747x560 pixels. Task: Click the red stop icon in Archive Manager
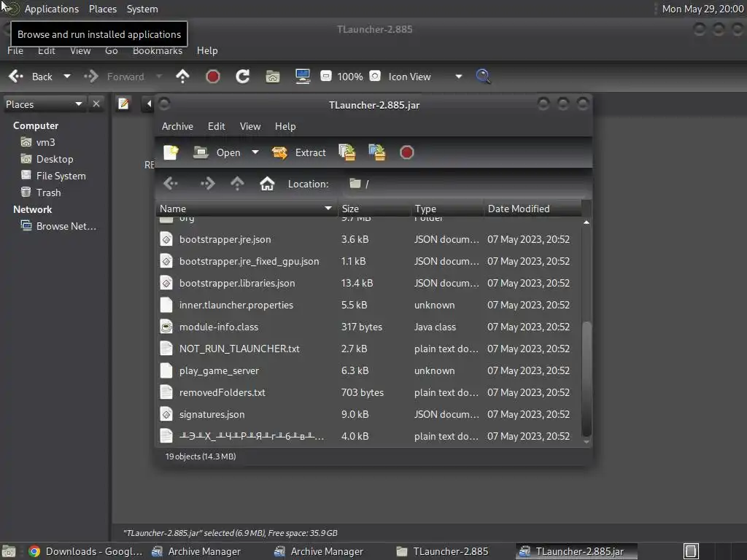click(406, 152)
